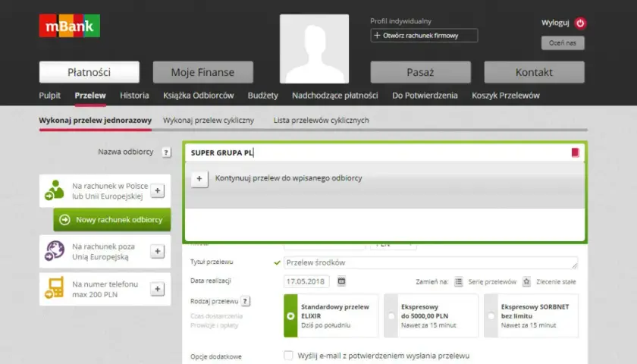Click the Zlecenie stałe star icon
The height and width of the screenshot is (364, 637).
point(526,281)
